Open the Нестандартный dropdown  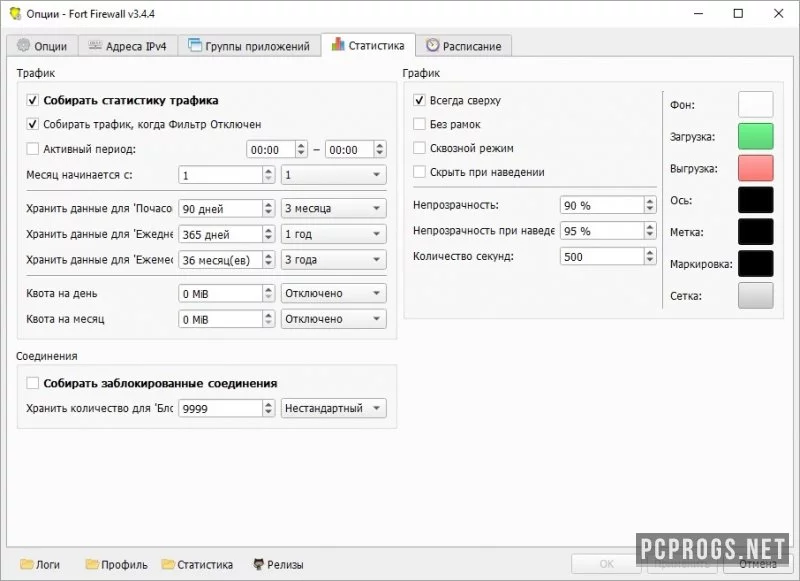(x=334, y=408)
